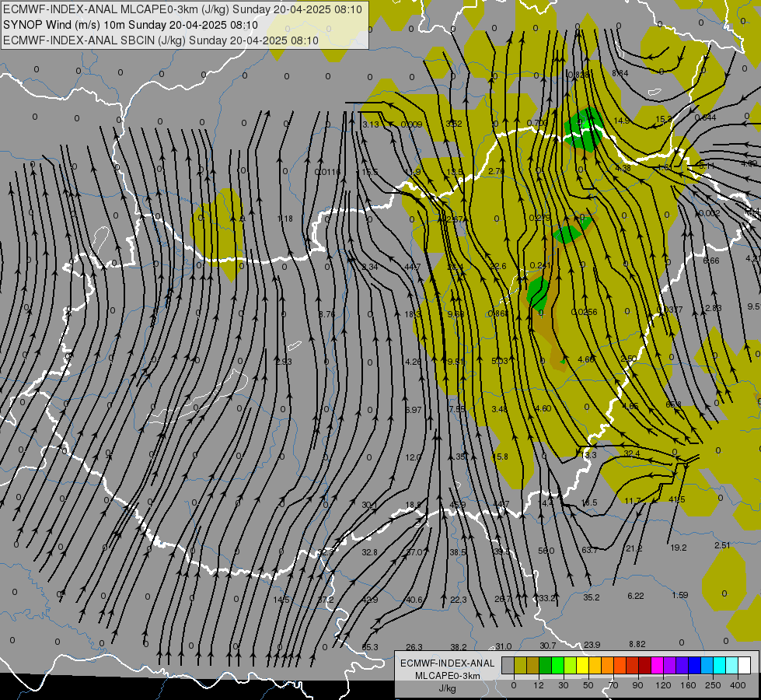The width and height of the screenshot is (761, 700).
Task: Click the map value '32.4'
Action: (x=632, y=453)
